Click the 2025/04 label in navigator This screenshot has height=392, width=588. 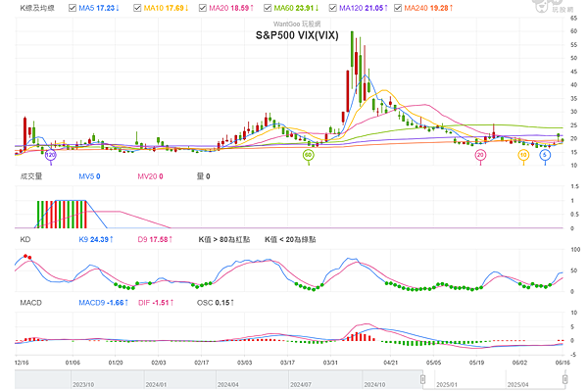tap(517, 385)
